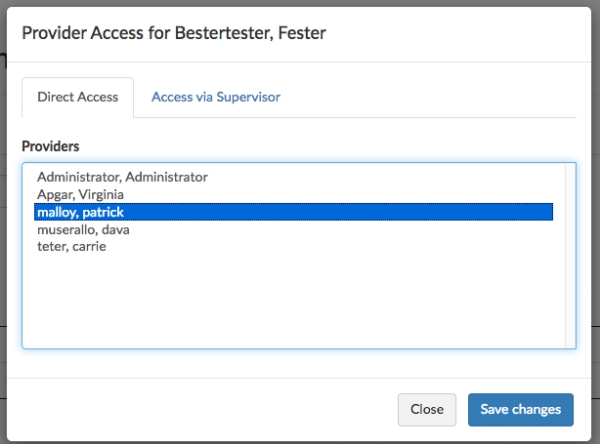Click blank row space right of teter, carrie
600x444 pixels.
point(329,246)
